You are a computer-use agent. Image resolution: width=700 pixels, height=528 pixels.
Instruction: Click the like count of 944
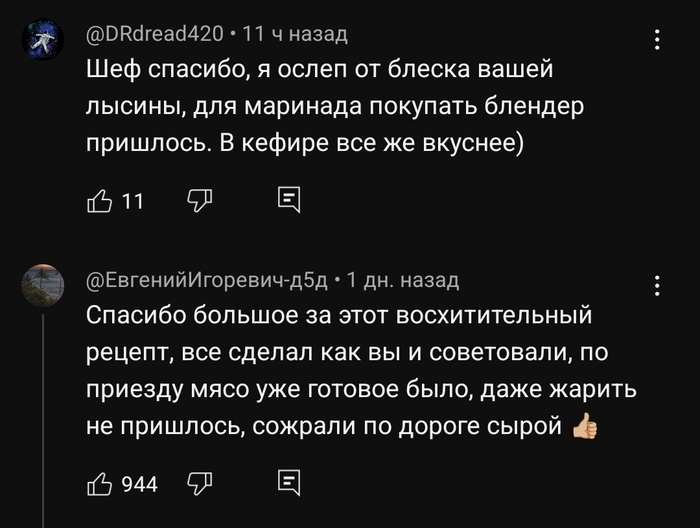coord(139,485)
